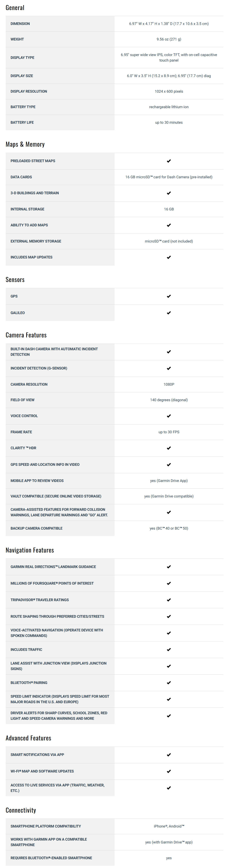This screenshot has width=225, height=868.
Task: Click the Voice Control checkmark icon
Action: tap(169, 416)
